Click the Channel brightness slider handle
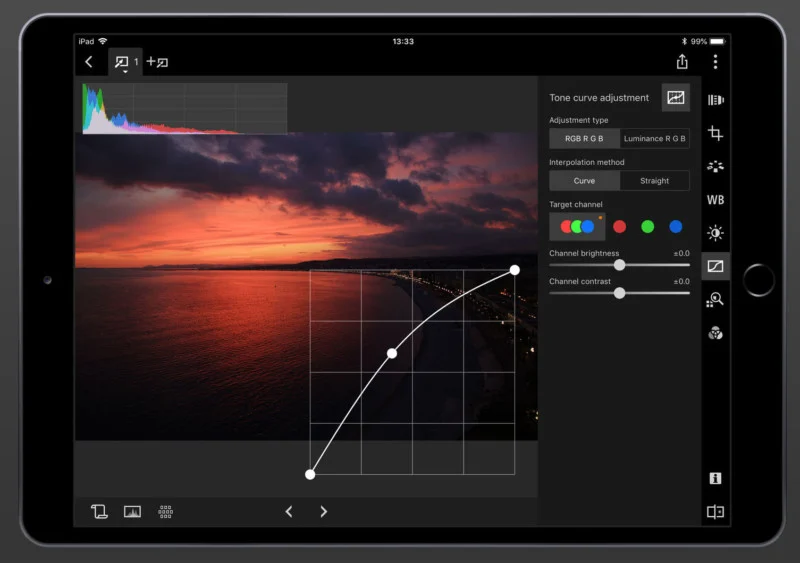800x563 pixels. click(619, 265)
